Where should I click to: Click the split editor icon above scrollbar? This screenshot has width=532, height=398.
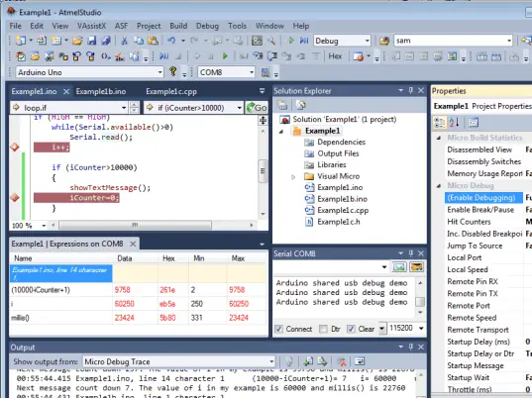point(263,120)
